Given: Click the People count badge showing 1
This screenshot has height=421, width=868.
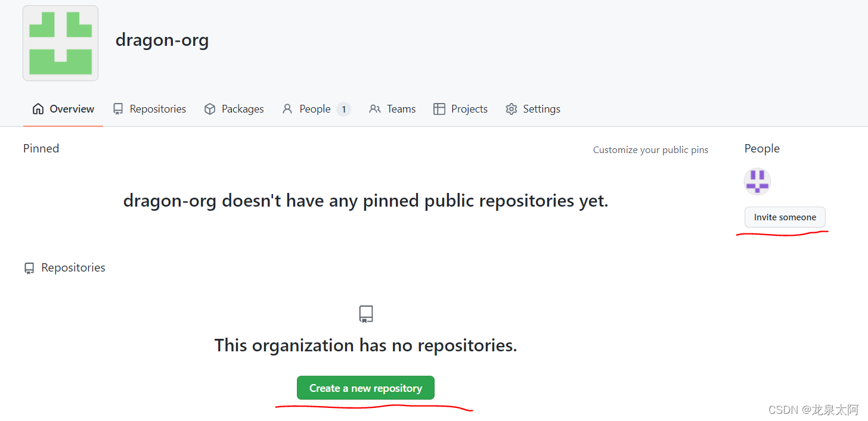Looking at the screenshot, I should tap(343, 109).
